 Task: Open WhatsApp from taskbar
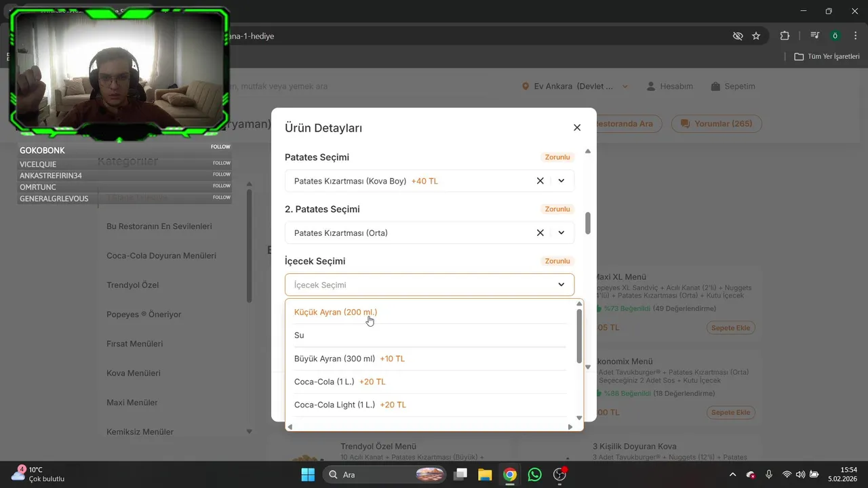[x=535, y=474]
